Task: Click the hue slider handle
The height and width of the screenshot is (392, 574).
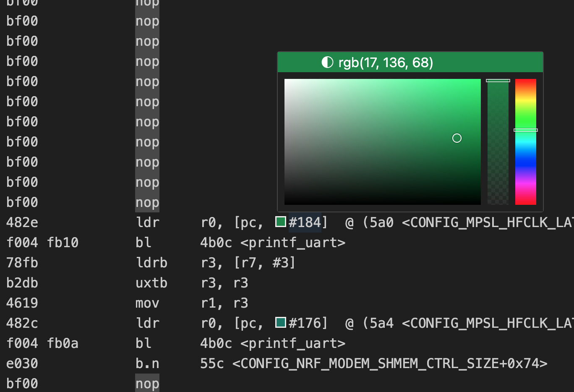Action: [525, 130]
